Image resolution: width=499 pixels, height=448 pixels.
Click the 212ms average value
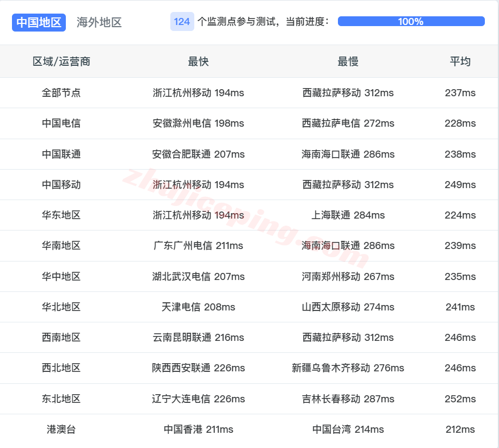point(460,430)
